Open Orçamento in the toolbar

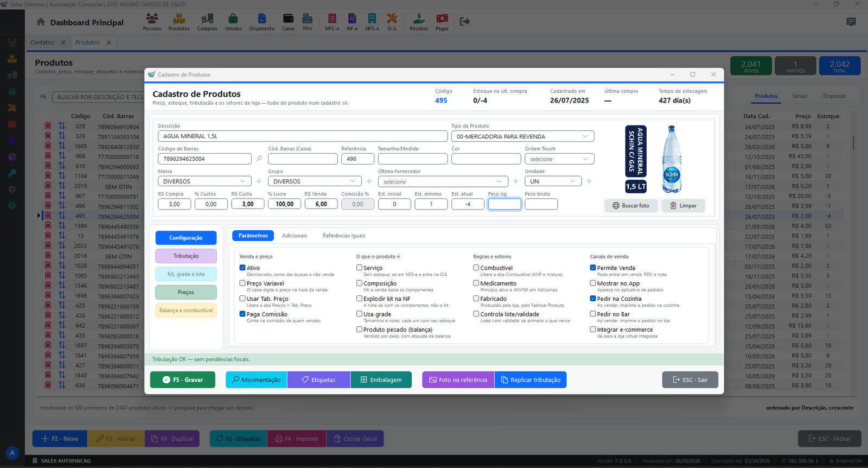262,22
